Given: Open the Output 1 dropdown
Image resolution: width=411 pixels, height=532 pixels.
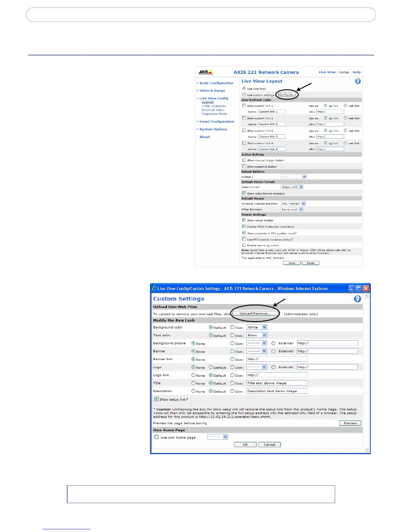Looking at the screenshot, I should pyautogui.click(x=293, y=177).
